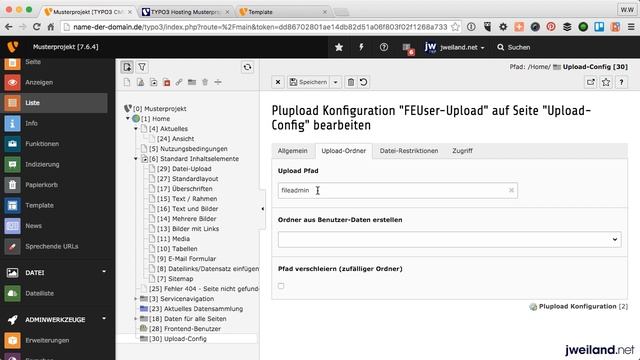Expand Daten für alle Seiten node
Screen dimensions: 640x360
coord(136,319)
